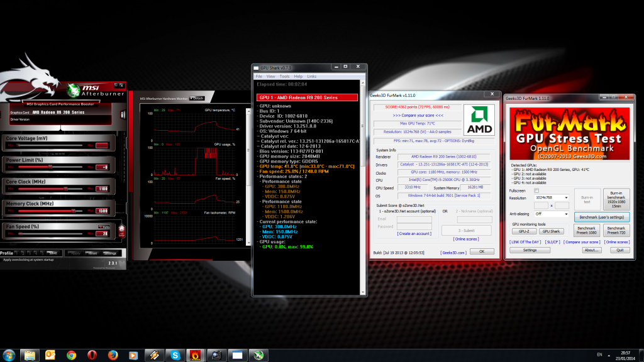Open GPU Shark View menu
Image resolution: width=644 pixels, height=362 pixels.
[270, 76]
